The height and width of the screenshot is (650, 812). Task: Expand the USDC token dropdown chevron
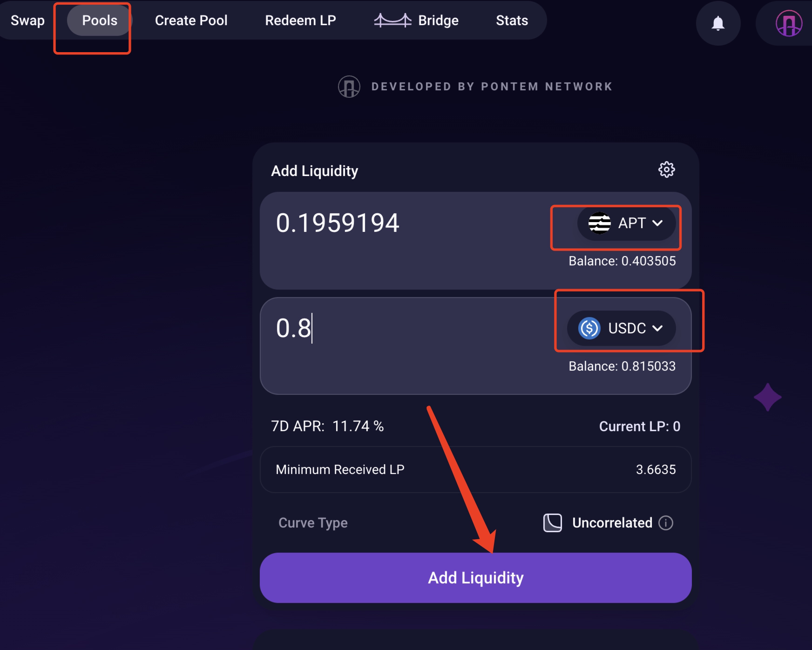coord(657,328)
